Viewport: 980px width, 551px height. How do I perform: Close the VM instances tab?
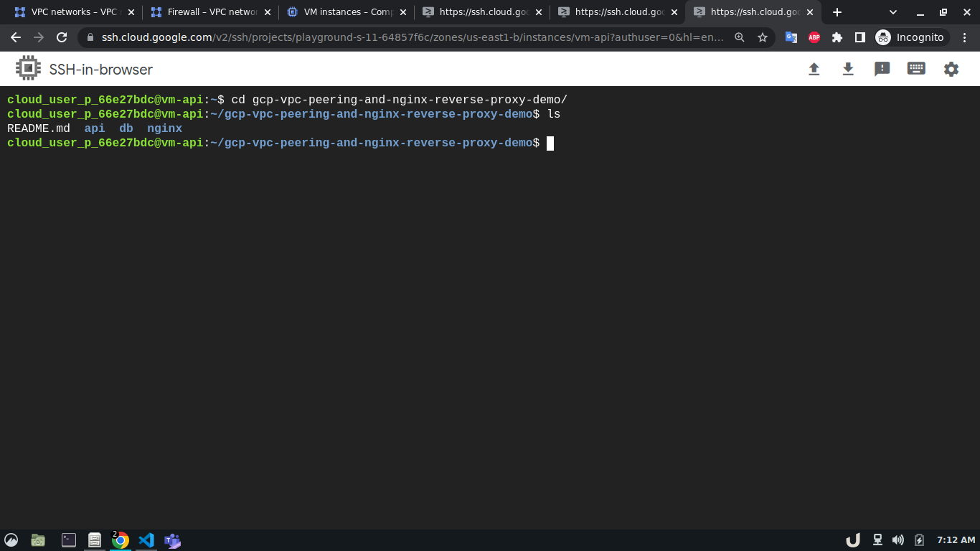402,12
